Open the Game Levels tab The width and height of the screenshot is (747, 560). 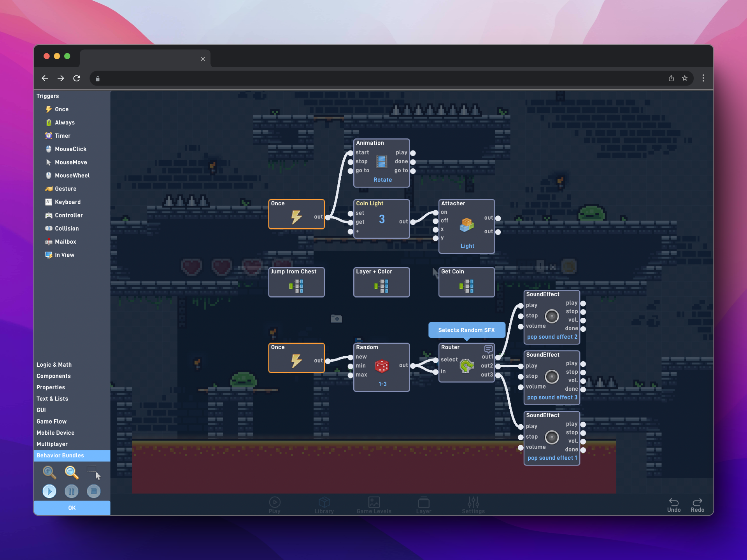[x=374, y=505]
